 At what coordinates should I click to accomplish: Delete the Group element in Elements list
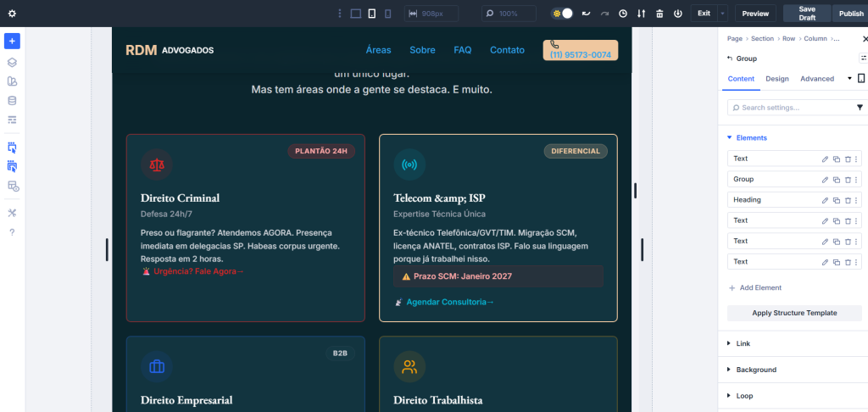click(848, 180)
